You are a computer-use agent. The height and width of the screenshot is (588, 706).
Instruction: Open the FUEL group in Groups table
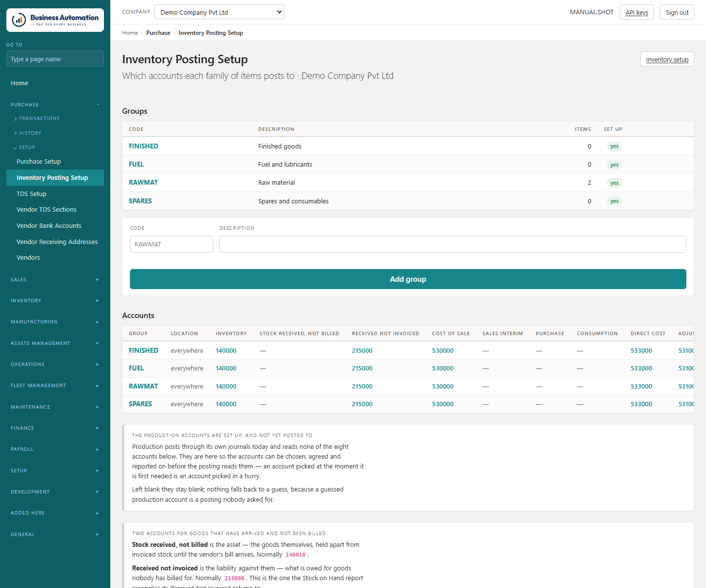(x=136, y=165)
